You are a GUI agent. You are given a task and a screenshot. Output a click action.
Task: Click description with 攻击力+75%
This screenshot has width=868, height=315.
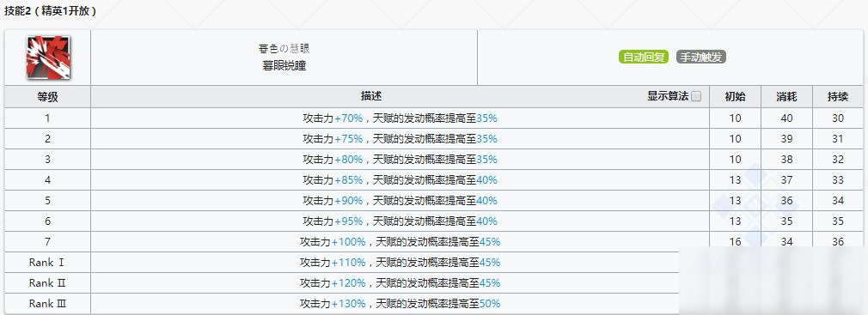[x=400, y=139]
